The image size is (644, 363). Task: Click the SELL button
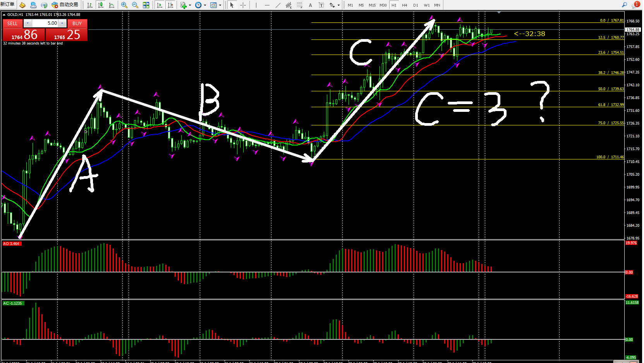coord(12,24)
